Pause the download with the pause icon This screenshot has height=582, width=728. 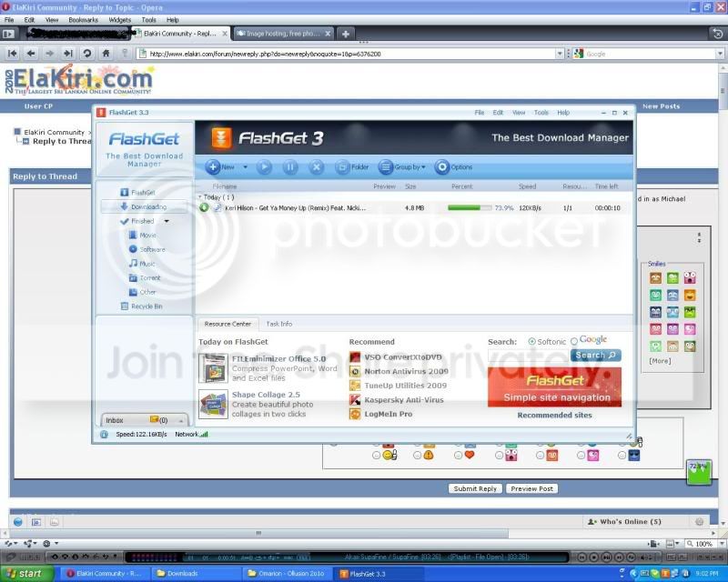(290, 166)
